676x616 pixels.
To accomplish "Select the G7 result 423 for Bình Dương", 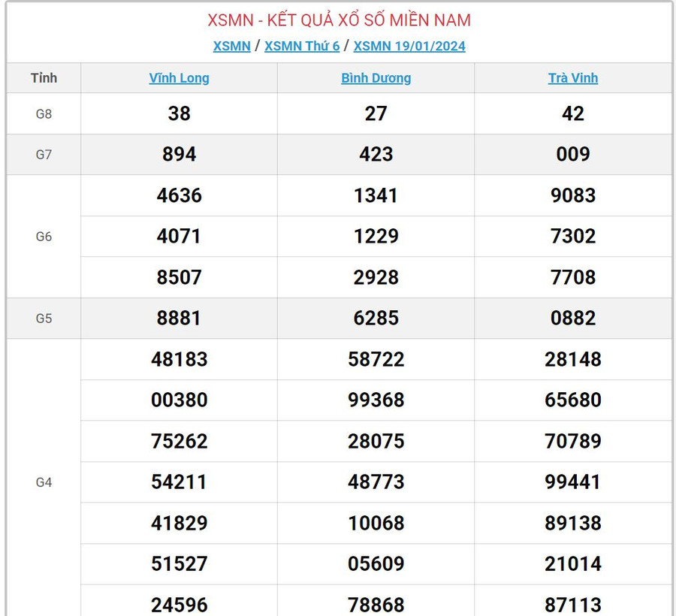I will [376, 155].
